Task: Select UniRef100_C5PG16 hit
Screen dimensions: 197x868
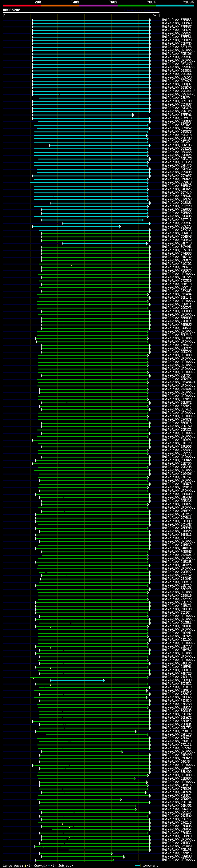Action: [x=177, y=267]
